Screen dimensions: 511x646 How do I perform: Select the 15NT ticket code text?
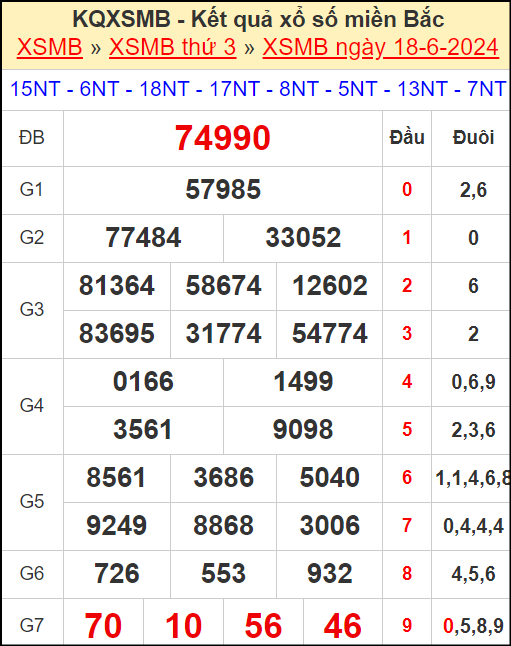tap(35, 89)
